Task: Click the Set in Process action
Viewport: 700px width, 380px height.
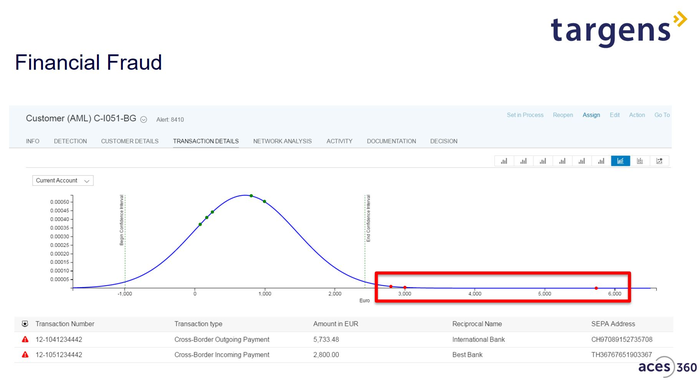Action: coord(525,115)
